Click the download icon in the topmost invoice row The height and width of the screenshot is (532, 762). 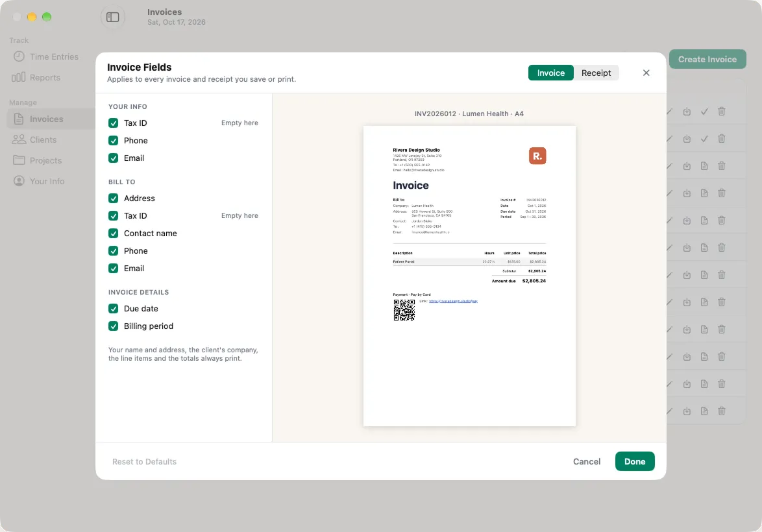[687, 111]
